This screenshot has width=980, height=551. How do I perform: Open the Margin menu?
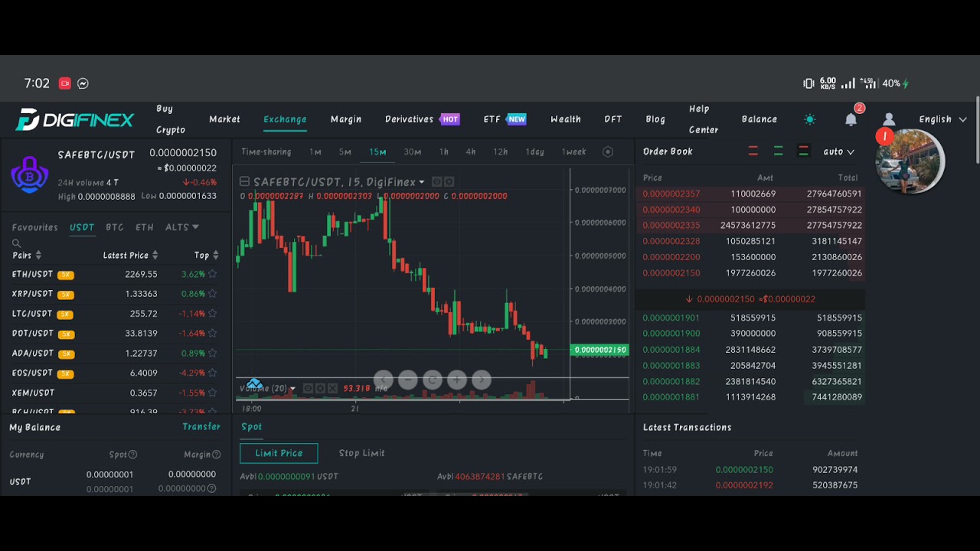tap(346, 119)
